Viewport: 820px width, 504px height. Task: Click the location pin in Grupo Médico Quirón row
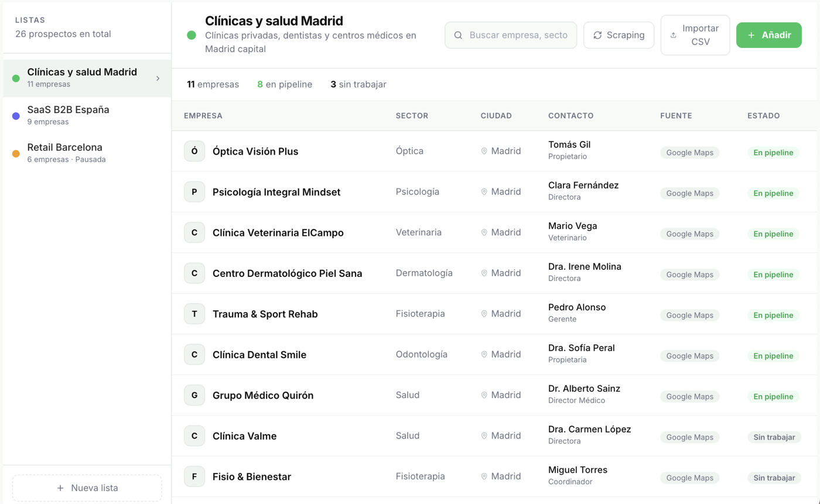[x=484, y=395]
